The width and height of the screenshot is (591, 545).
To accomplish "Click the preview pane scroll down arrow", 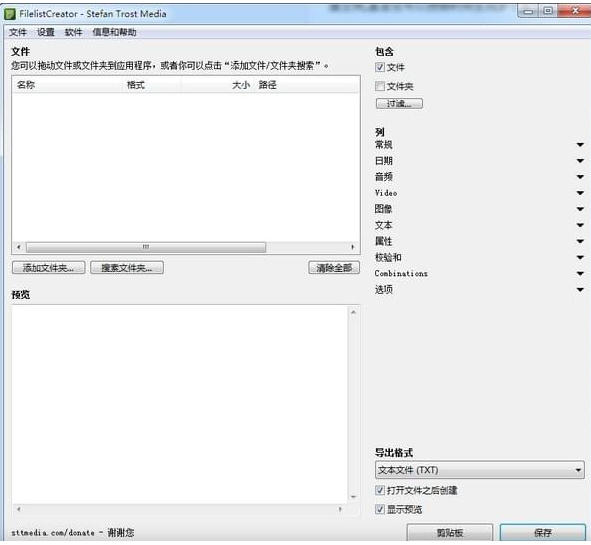I will tap(354, 497).
